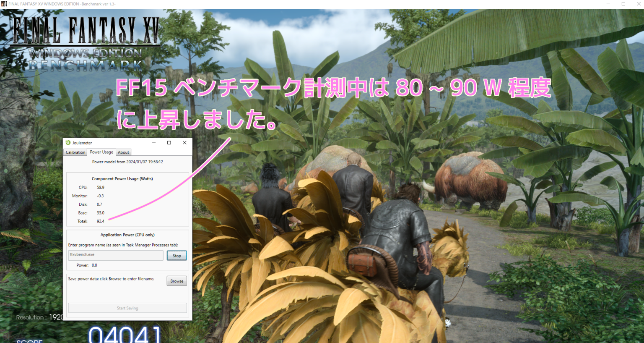This screenshot has width=644, height=343.
Task: Maximize the Joulemeter window
Action: pyautogui.click(x=169, y=143)
